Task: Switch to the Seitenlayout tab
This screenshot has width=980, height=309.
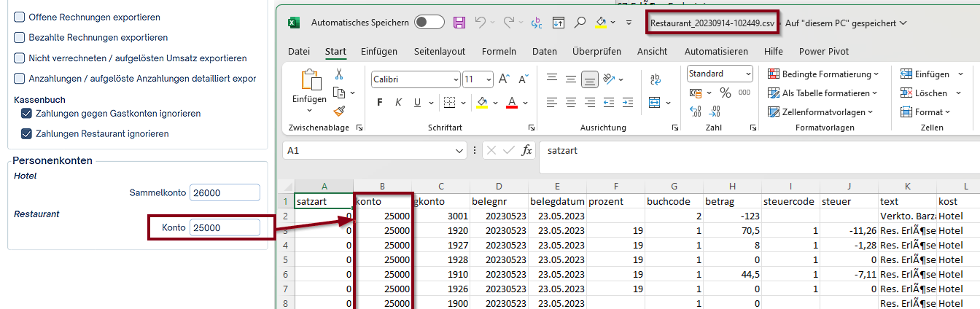Action: point(440,51)
